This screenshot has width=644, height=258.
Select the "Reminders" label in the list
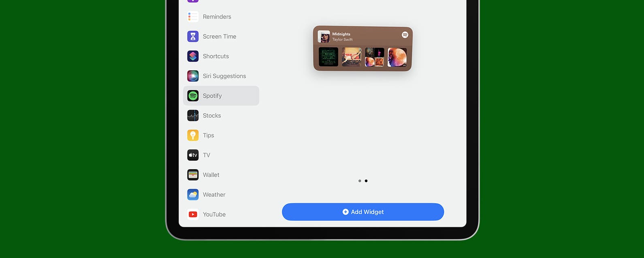tap(217, 17)
